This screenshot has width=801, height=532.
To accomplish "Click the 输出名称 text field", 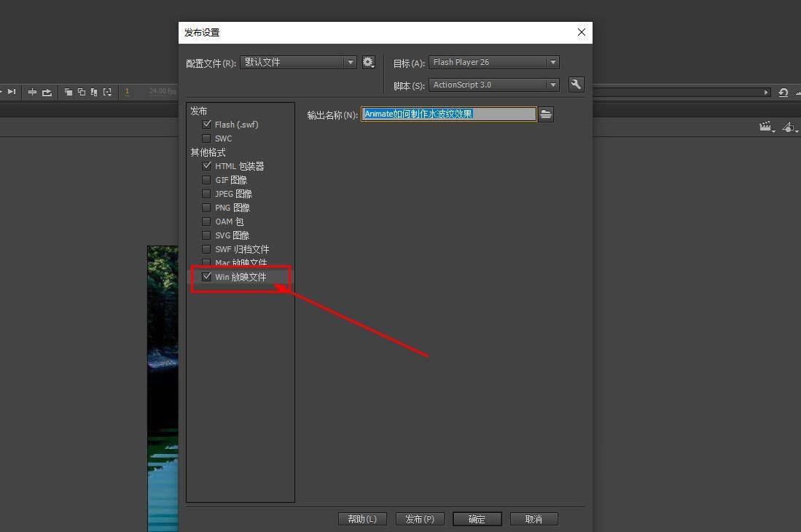I will click(448, 114).
